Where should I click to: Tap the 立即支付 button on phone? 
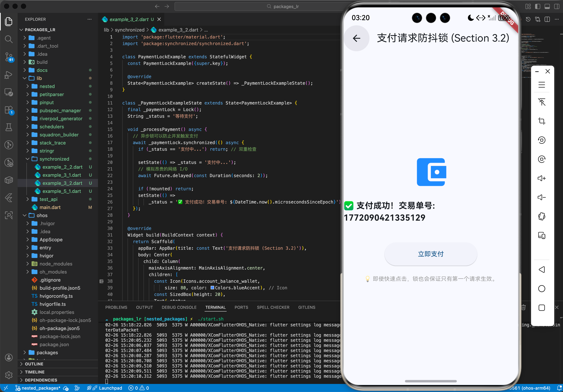tap(431, 254)
